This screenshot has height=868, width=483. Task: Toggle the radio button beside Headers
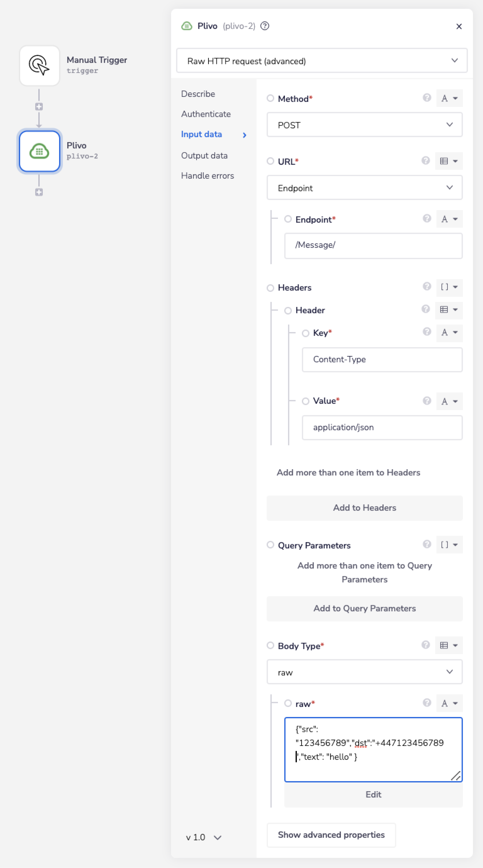pyautogui.click(x=270, y=288)
